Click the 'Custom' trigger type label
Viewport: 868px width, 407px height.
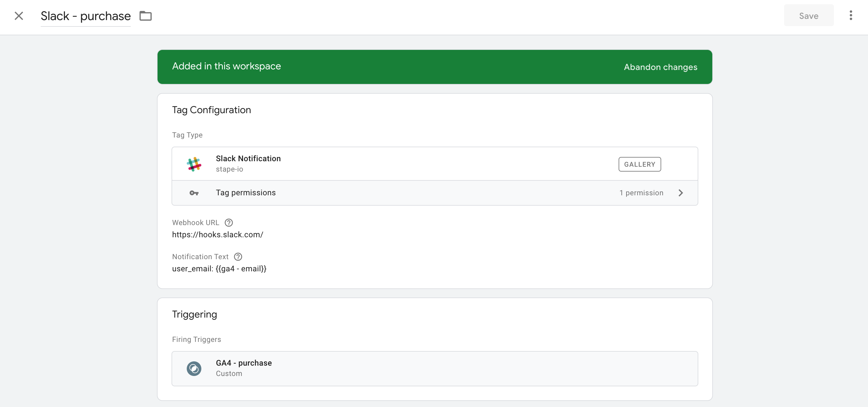pos(229,374)
